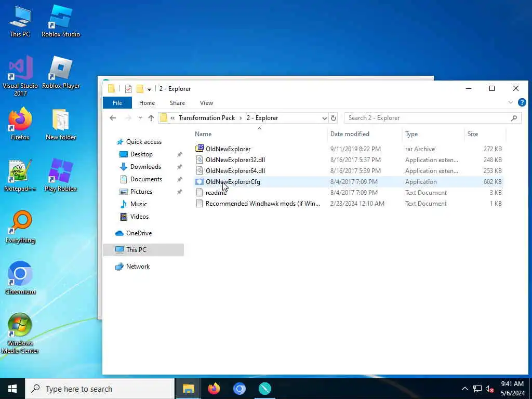Click search magnifier in Explorer search box
The height and width of the screenshot is (399, 532).
point(514,118)
